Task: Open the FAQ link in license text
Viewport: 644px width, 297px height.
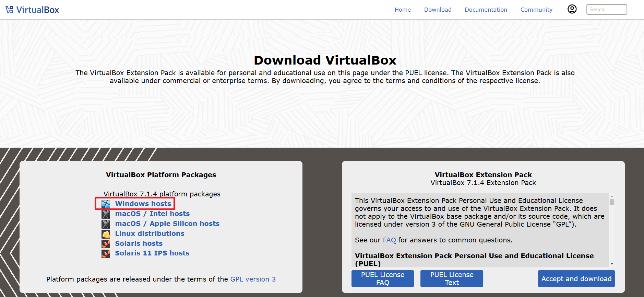Action: [389, 240]
